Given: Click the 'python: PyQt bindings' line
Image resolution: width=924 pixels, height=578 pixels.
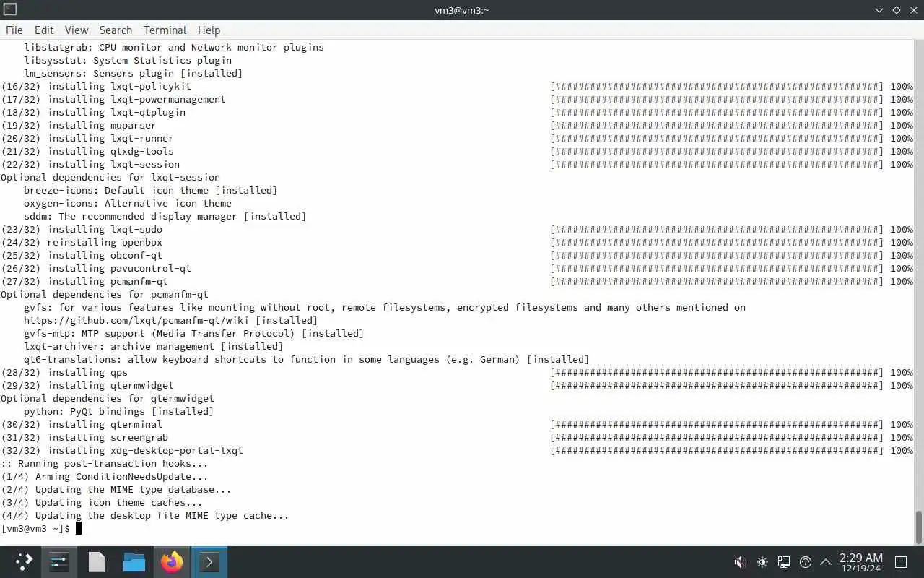Looking at the screenshot, I should (x=118, y=411).
